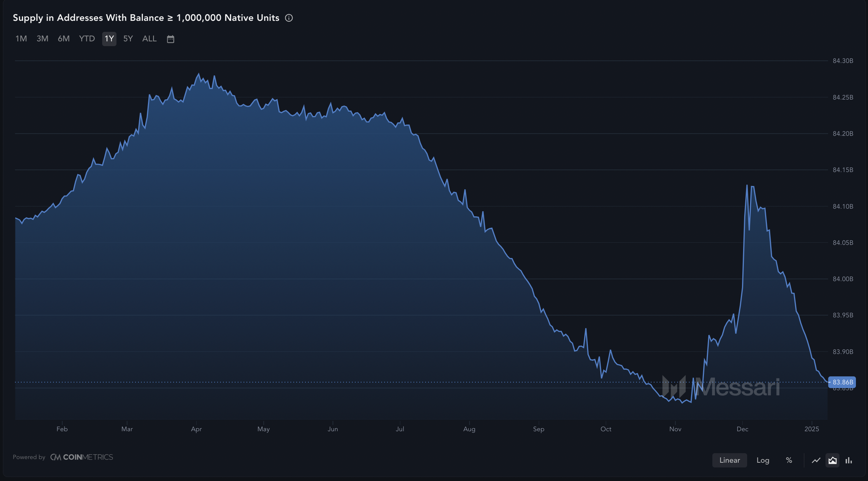Click the 84.30B axis label
This screenshot has height=481, width=868.
point(843,61)
